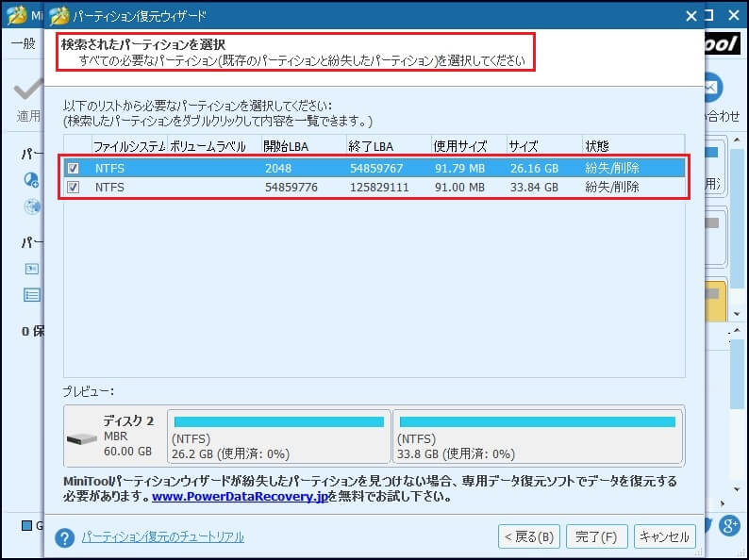
Task: Click the 戻る(B) back button
Action: pos(528,537)
